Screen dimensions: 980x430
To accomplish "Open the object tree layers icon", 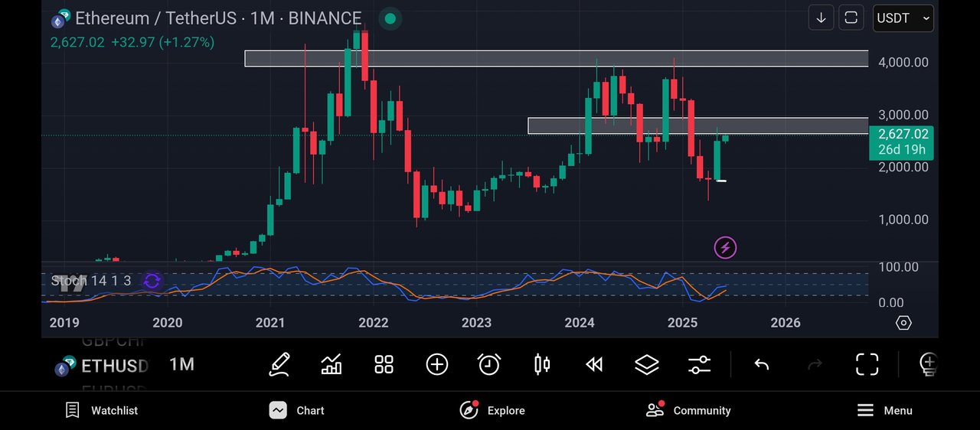I will tap(647, 365).
